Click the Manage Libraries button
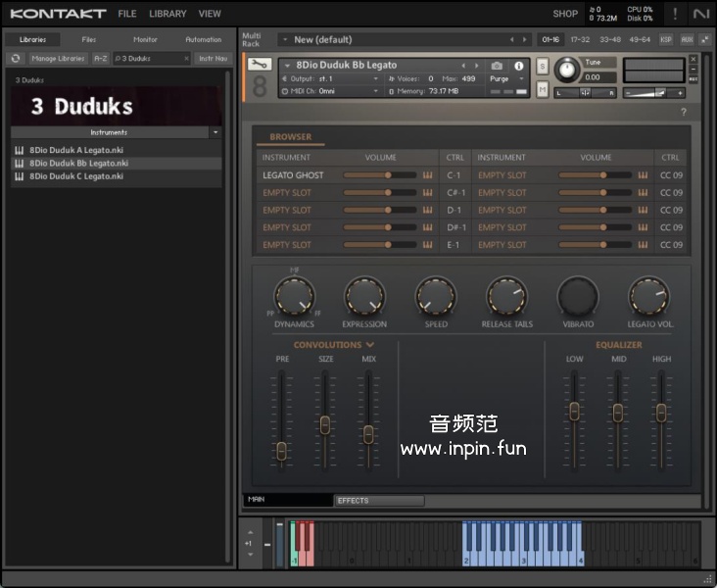Viewport: 717px width, 588px height. tap(58, 59)
